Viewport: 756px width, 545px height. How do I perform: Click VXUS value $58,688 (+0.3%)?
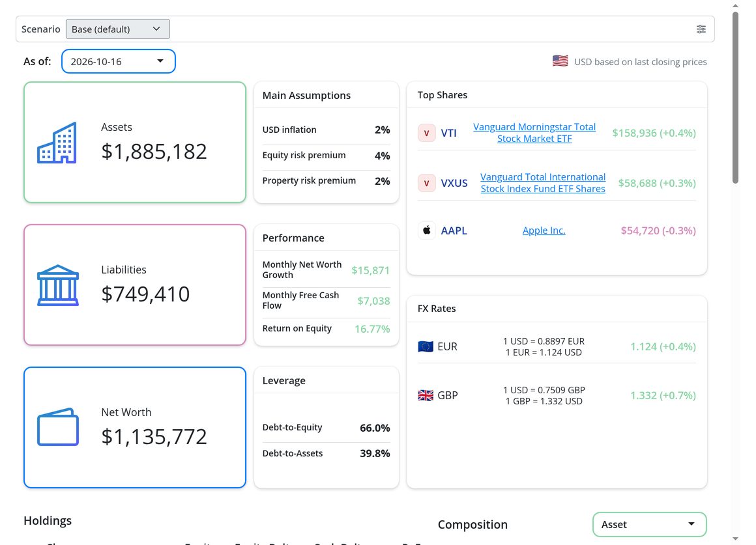(657, 183)
